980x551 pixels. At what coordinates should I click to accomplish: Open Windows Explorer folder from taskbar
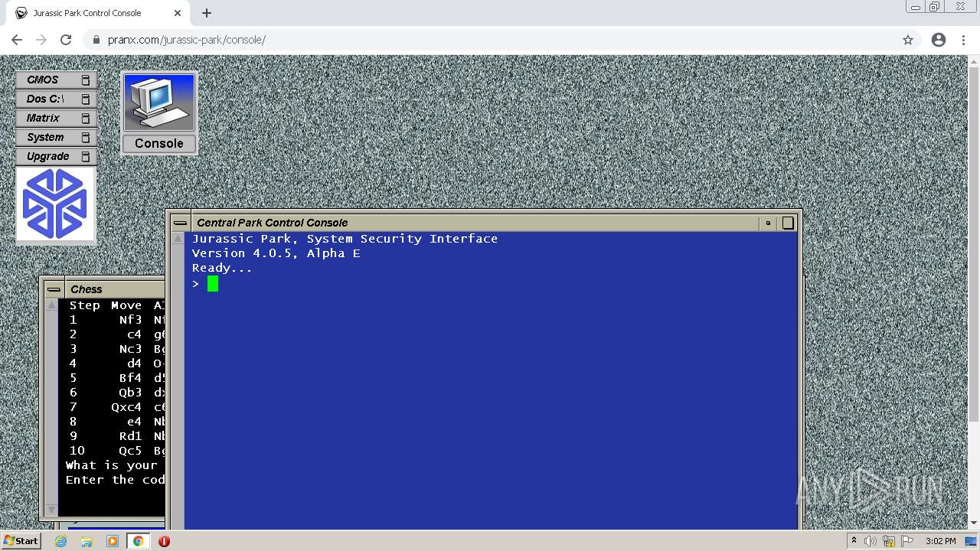pyautogui.click(x=87, y=541)
